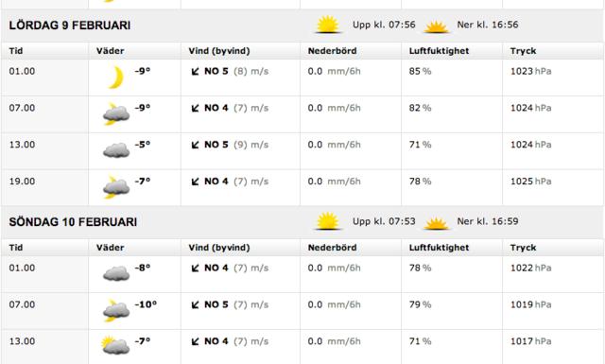Click the cloudy night icon at Sunday 07.00
Screen dimensions: 605x364
115,310
